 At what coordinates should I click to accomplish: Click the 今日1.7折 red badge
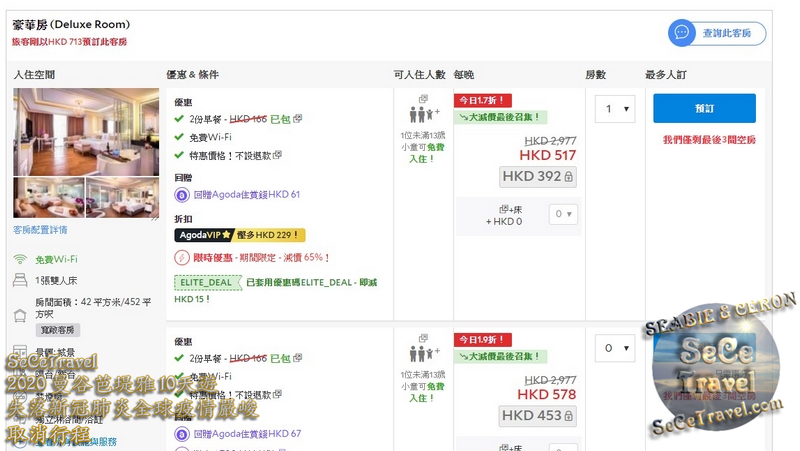(x=483, y=101)
